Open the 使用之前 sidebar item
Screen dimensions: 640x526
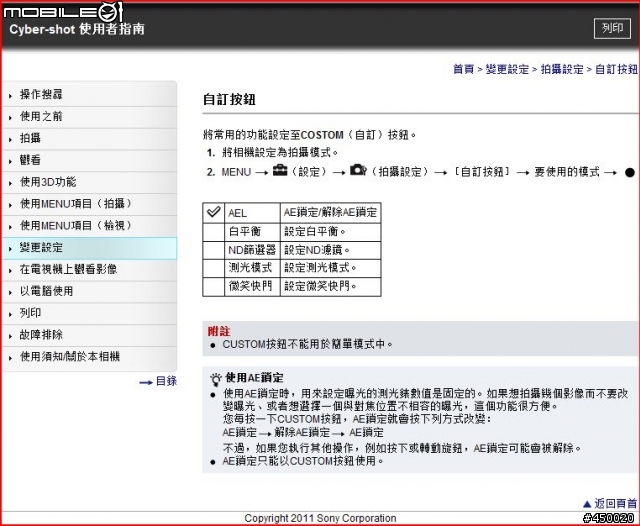click(x=90, y=117)
